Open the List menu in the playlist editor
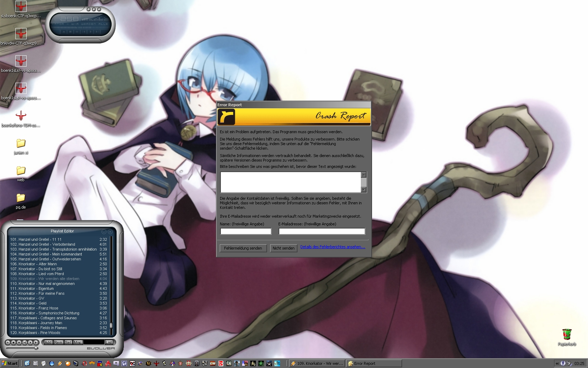 (109, 342)
